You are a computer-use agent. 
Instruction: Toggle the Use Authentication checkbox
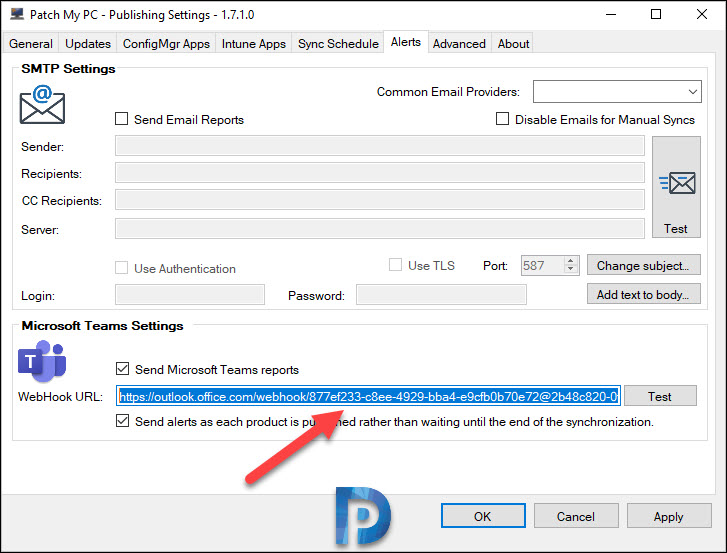point(121,268)
